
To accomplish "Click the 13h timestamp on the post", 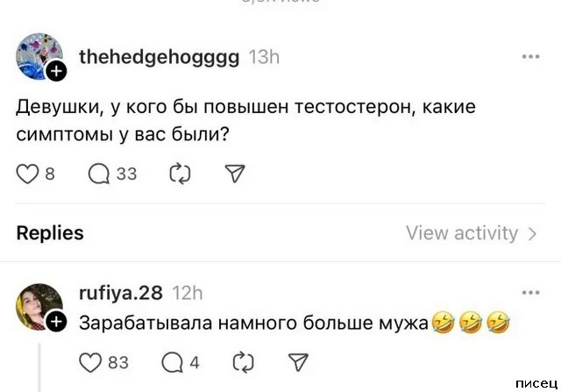I will point(264,57).
